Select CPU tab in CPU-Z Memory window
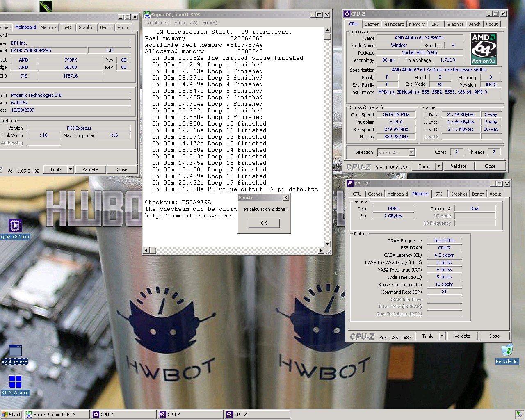Screen dimensions: 525x420 (x=357, y=194)
